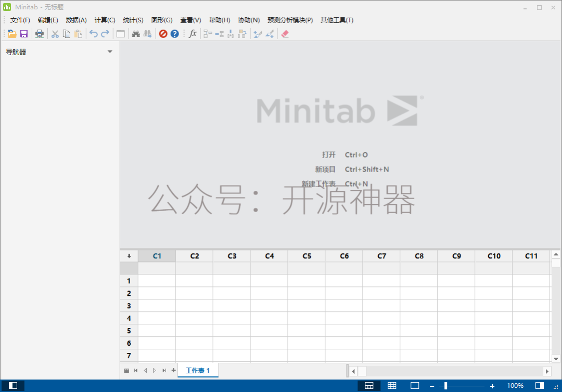Click the pink eraser clear icon

coord(285,34)
